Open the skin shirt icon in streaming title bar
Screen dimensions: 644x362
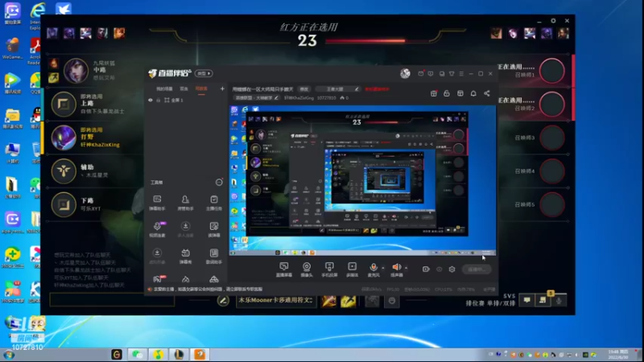click(x=452, y=73)
